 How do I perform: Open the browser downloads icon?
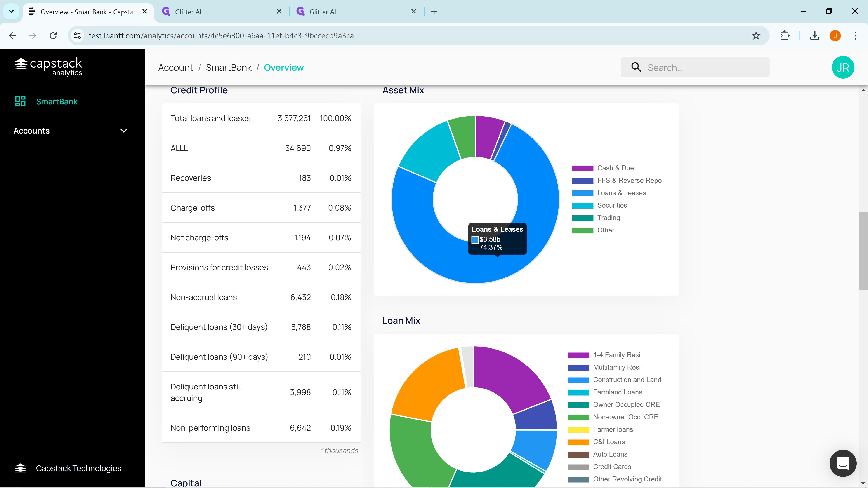814,36
